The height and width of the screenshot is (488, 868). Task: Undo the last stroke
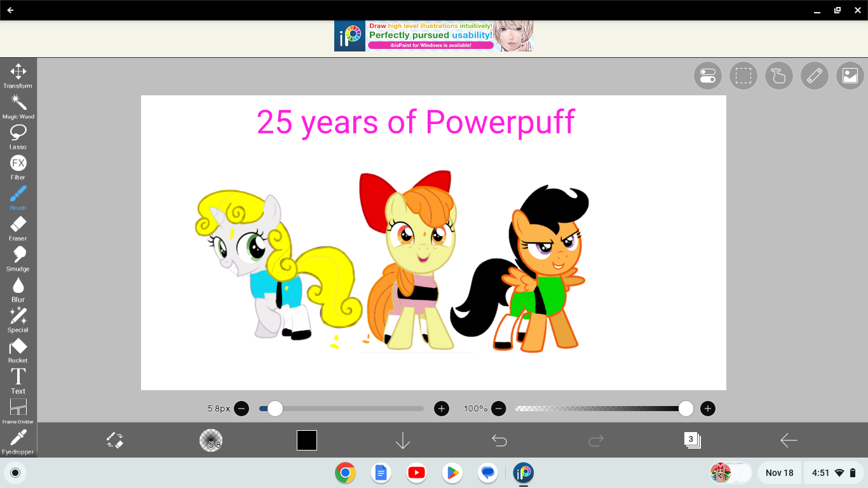pos(499,440)
